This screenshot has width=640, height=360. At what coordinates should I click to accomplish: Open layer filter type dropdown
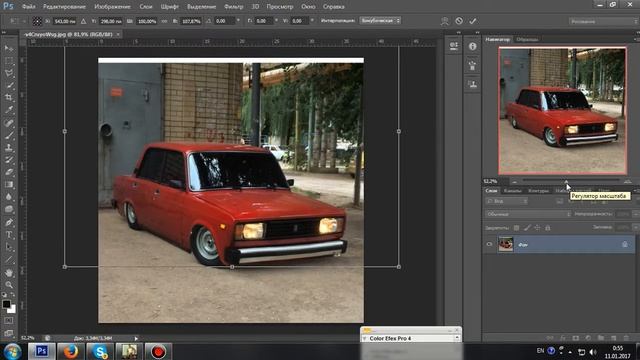(507, 201)
